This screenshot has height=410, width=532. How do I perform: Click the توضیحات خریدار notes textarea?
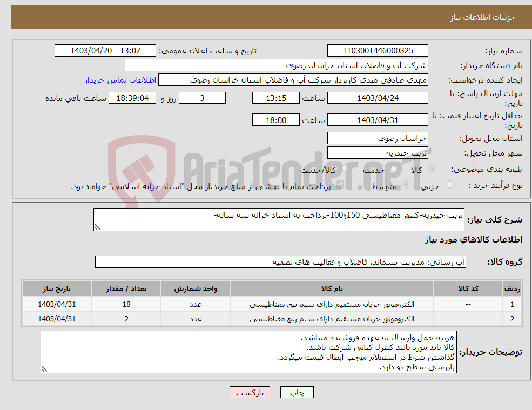248,352
